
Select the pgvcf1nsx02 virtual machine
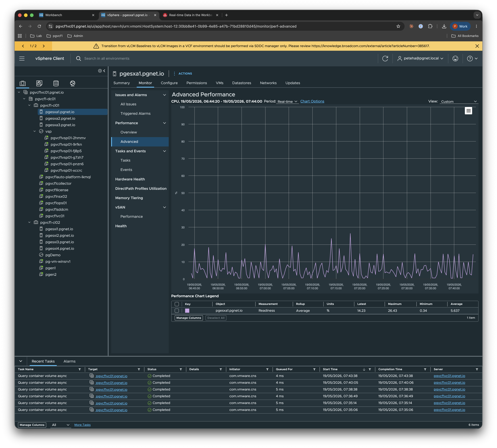56,196
